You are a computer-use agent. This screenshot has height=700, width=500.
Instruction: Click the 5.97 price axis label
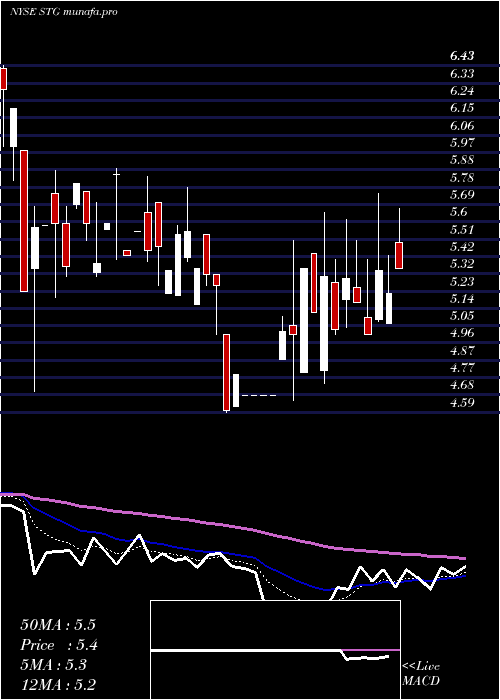[462, 143]
